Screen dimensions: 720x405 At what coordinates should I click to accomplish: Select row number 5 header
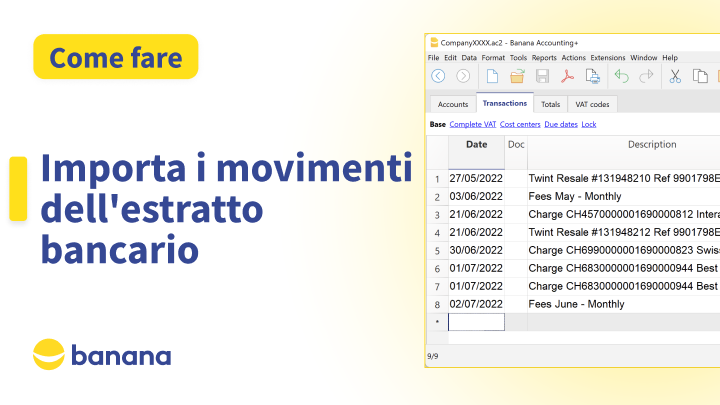point(437,251)
